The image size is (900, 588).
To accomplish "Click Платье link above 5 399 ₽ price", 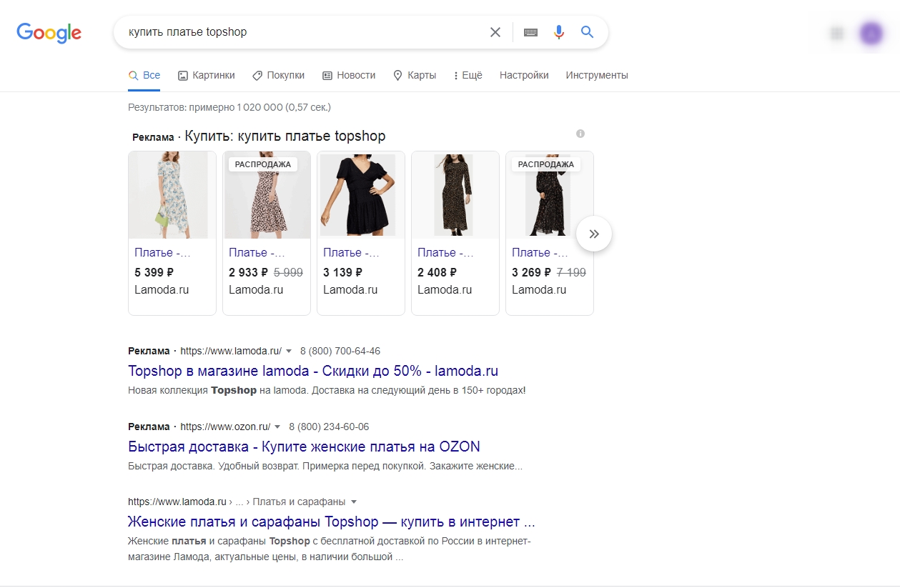I will [x=163, y=252].
